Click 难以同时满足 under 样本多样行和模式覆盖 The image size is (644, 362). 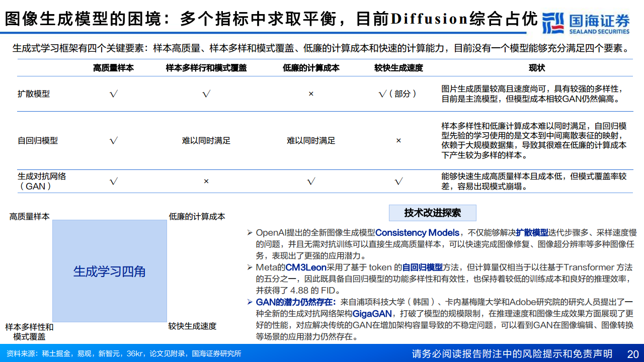point(206,141)
